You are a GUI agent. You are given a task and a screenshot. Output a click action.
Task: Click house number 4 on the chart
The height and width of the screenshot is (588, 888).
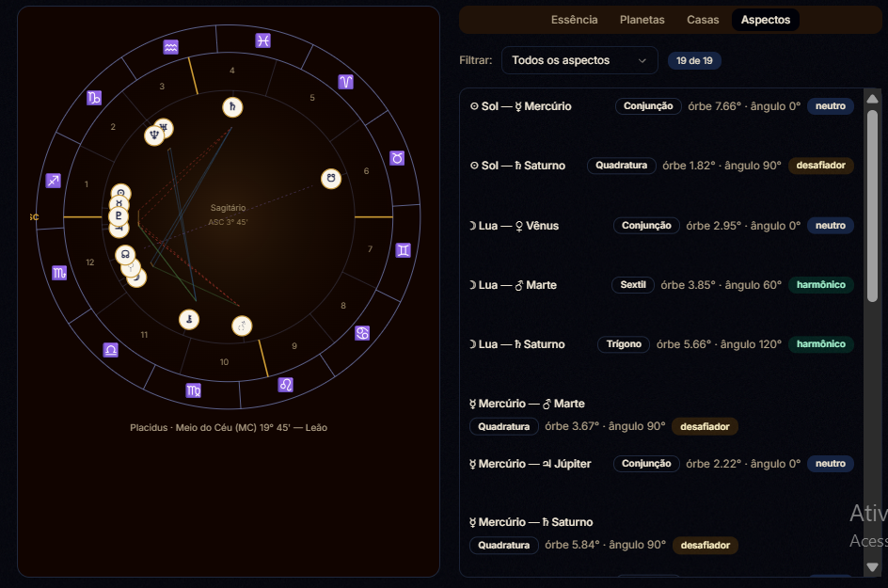pos(232,71)
